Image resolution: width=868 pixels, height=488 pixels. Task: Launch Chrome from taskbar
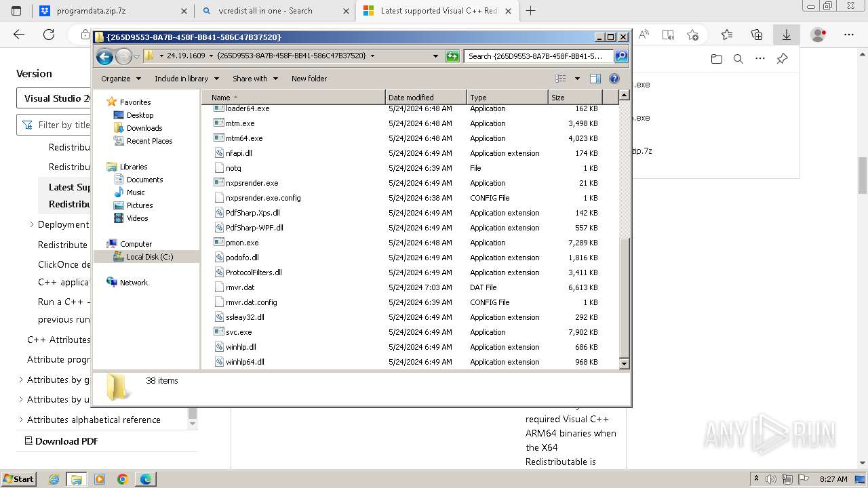pos(122,479)
